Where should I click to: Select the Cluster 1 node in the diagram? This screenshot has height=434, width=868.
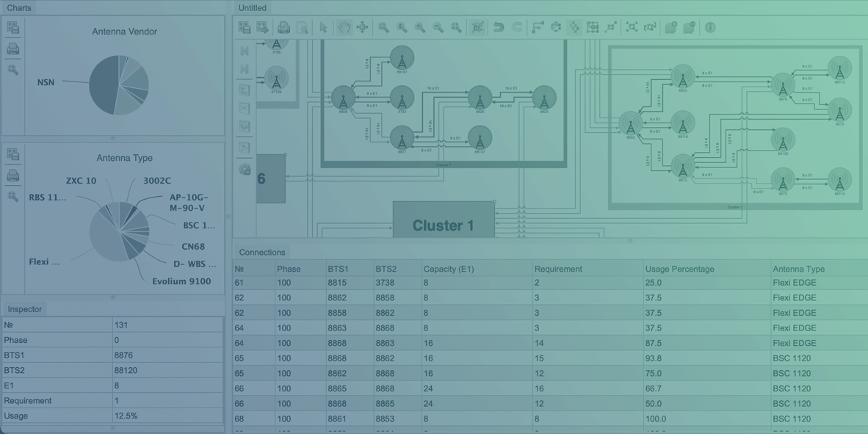pos(444,225)
